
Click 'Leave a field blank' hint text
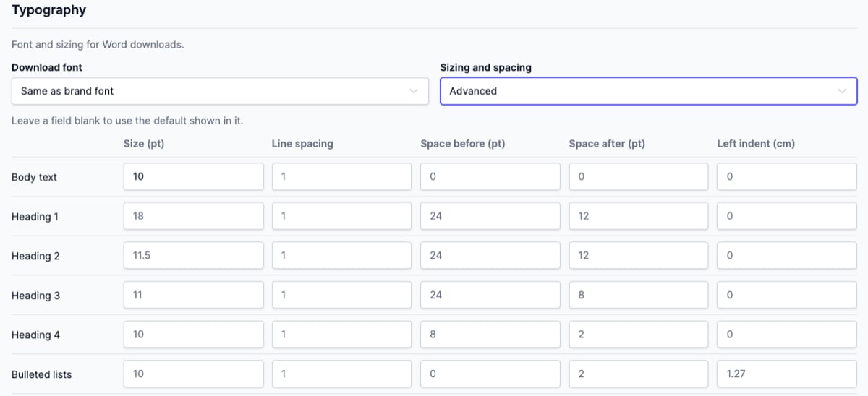(127, 121)
